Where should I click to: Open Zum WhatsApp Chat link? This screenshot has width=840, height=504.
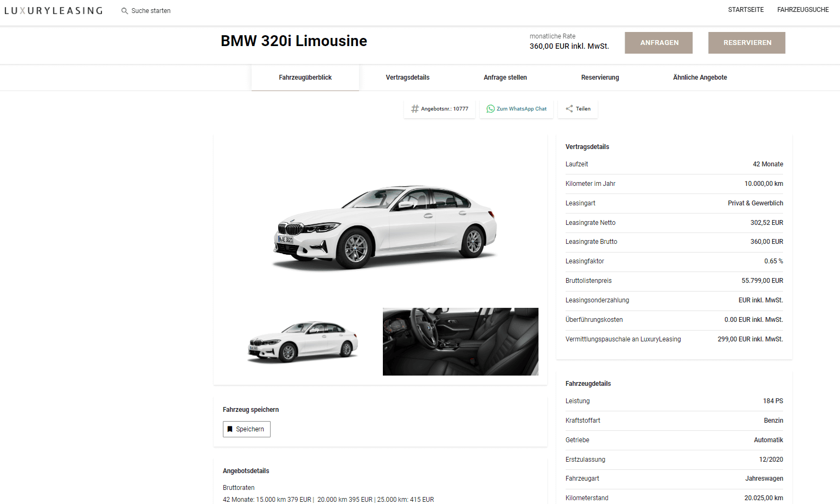click(x=516, y=109)
